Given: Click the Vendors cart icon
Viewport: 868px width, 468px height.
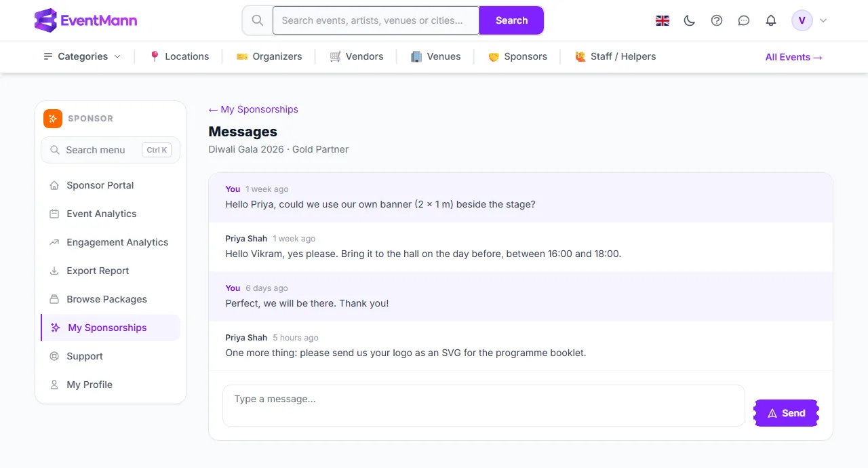Looking at the screenshot, I should 335,56.
